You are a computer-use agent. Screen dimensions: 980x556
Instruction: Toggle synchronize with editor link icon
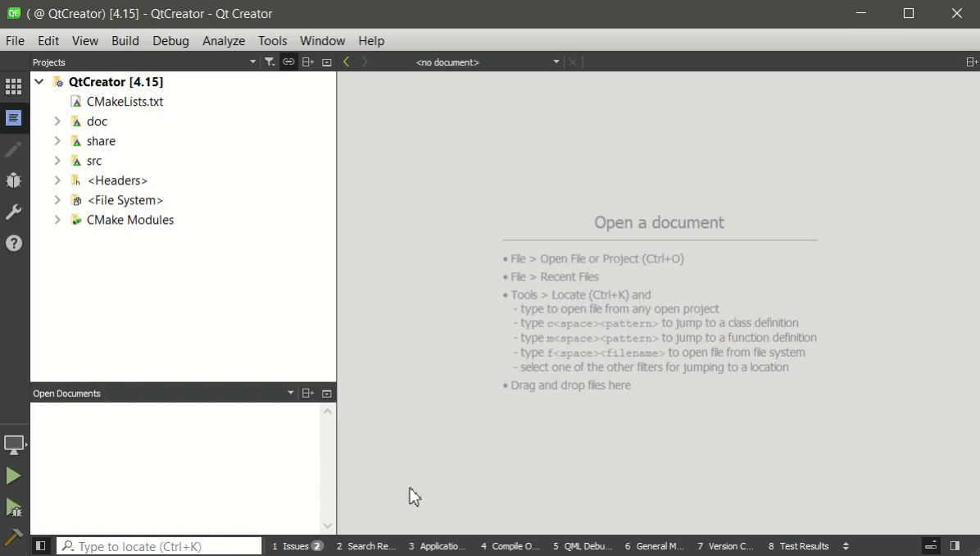click(x=288, y=62)
